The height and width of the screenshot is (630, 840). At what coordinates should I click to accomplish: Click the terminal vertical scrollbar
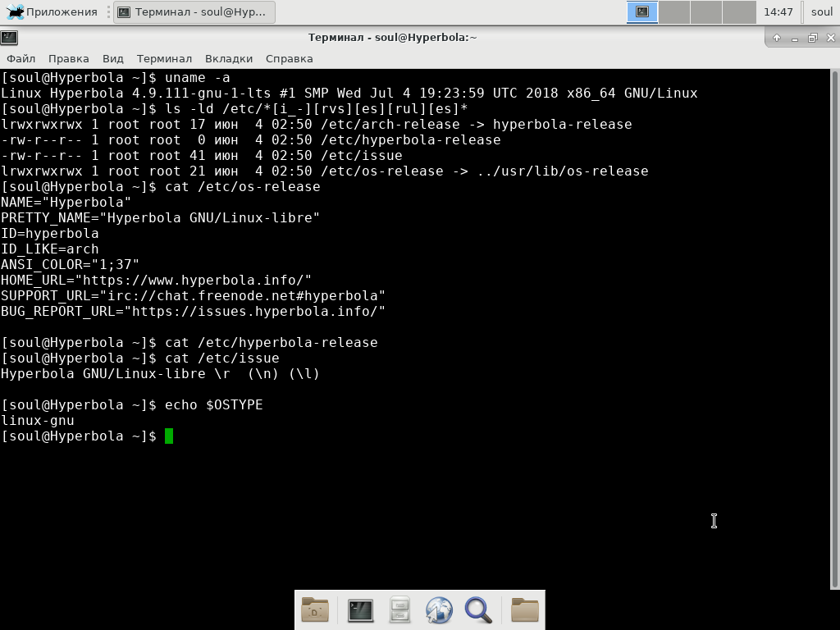pos(834,329)
